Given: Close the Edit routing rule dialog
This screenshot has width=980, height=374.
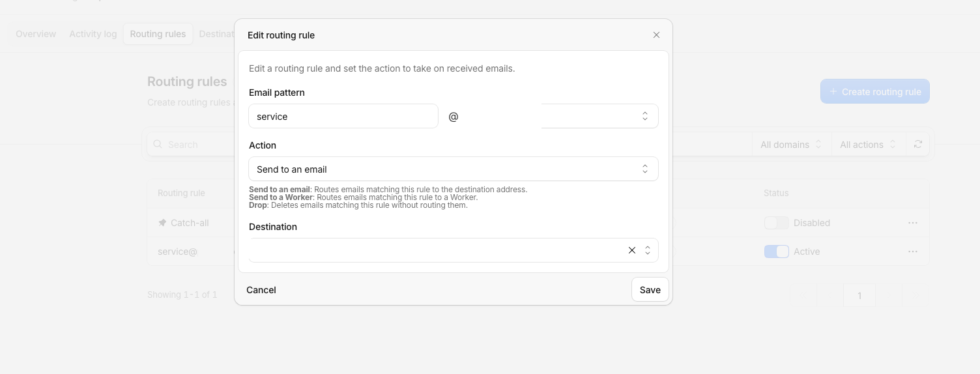Looking at the screenshot, I should (x=656, y=35).
